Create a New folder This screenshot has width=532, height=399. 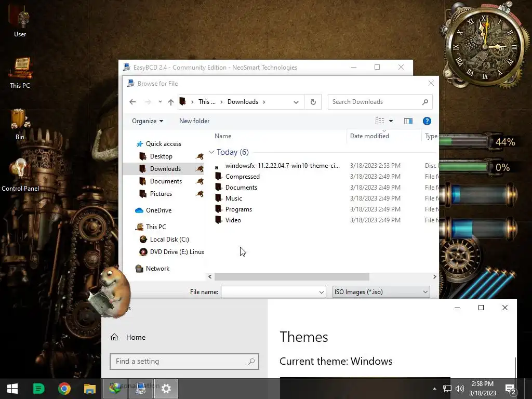(194, 121)
